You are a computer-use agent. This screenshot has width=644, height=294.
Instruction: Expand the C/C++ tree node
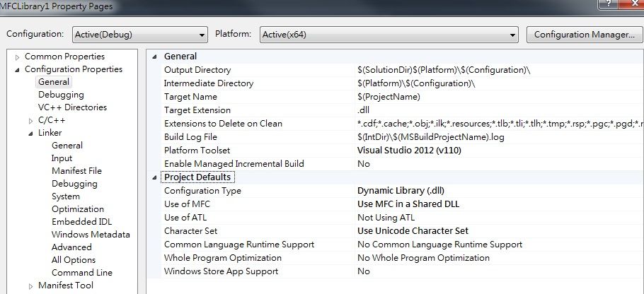coord(31,120)
